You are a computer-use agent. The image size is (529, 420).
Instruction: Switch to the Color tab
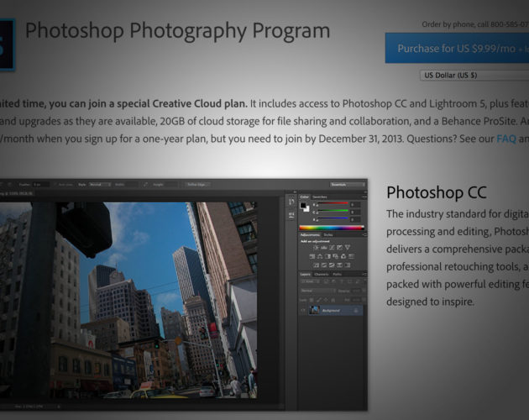click(x=305, y=197)
